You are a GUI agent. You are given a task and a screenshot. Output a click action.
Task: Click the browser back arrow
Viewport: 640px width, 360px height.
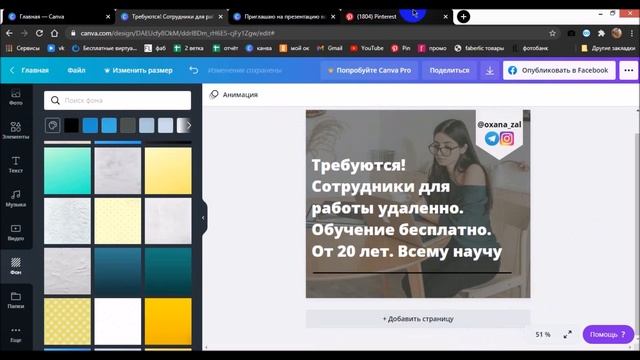(x=9, y=33)
